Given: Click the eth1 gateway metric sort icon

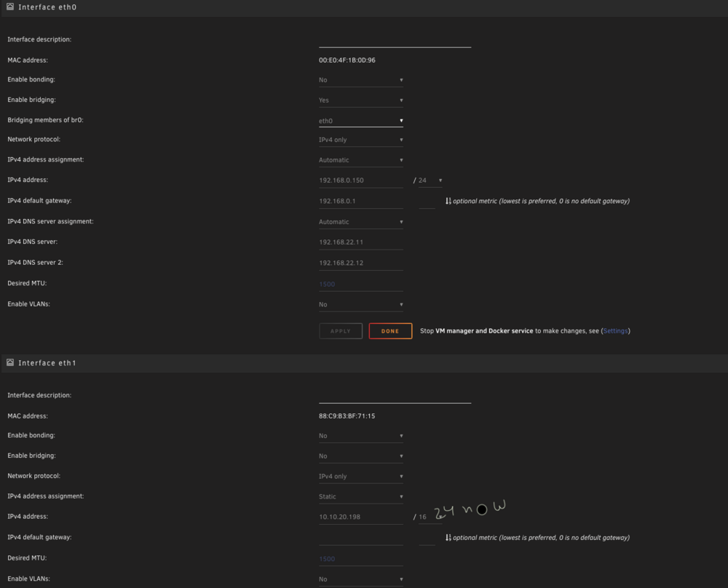Looking at the screenshot, I should 448,537.
